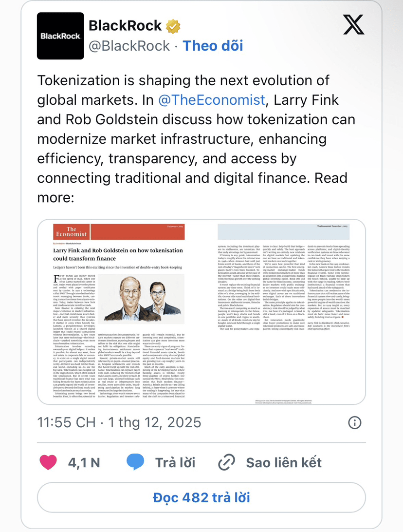Click the Đọc 482 trả lời button
Screen dimensions: 403x532
[201, 497]
